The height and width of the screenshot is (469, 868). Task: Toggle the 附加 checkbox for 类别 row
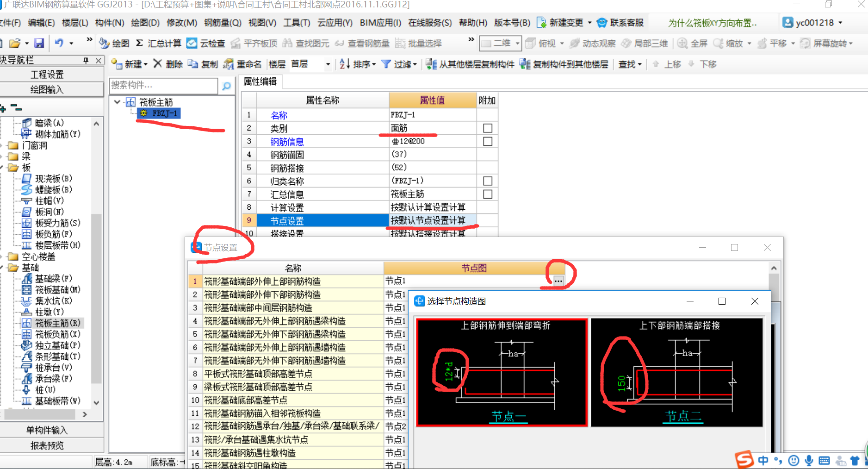coord(487,128)
